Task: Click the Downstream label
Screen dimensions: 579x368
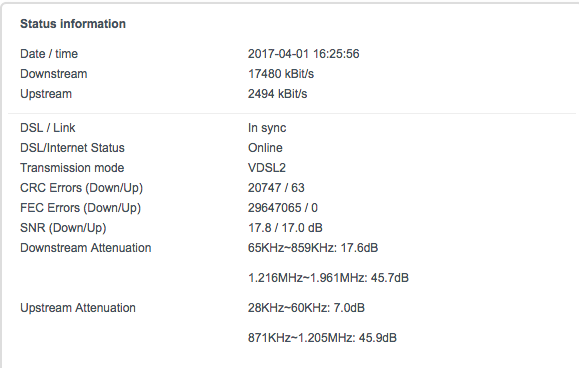Action: [54, 74]
